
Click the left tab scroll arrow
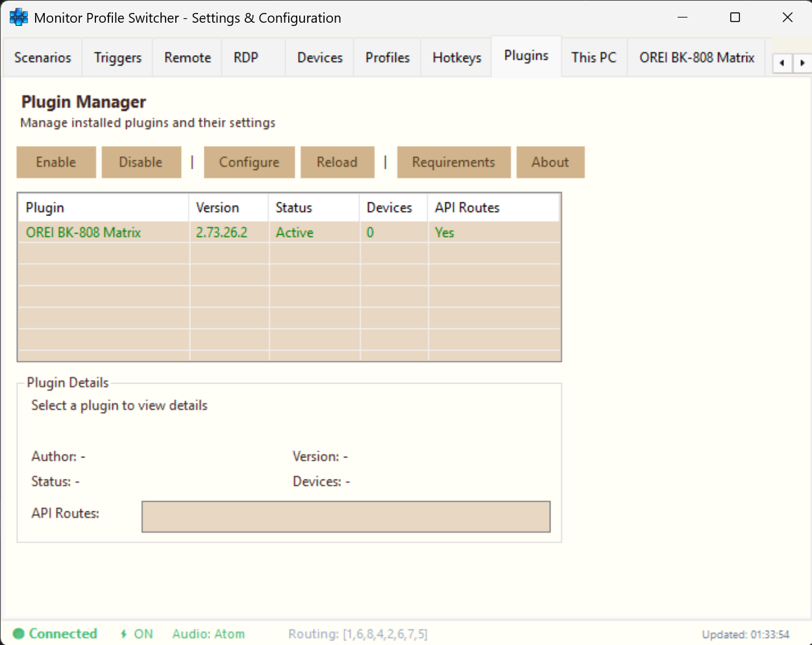tap(782, 63)
